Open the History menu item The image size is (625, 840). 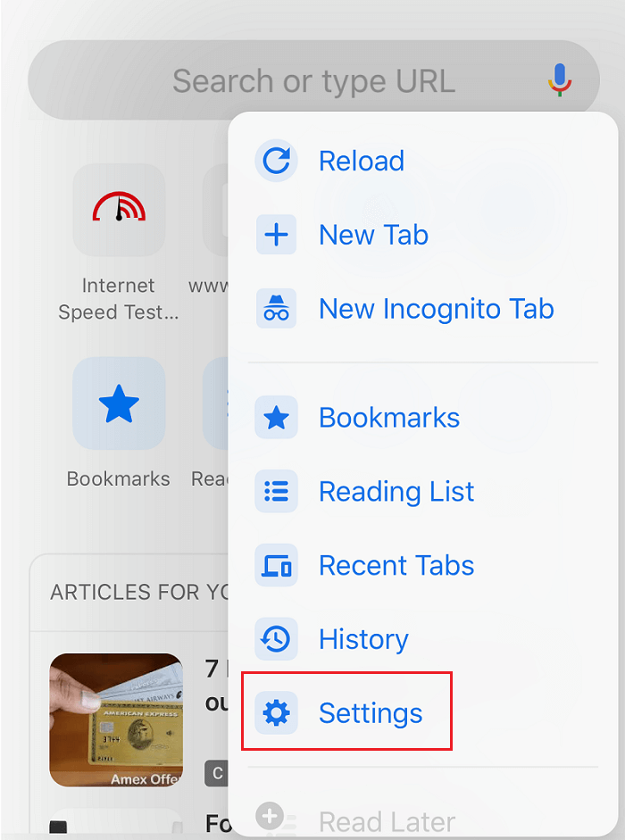coord(362,639)
